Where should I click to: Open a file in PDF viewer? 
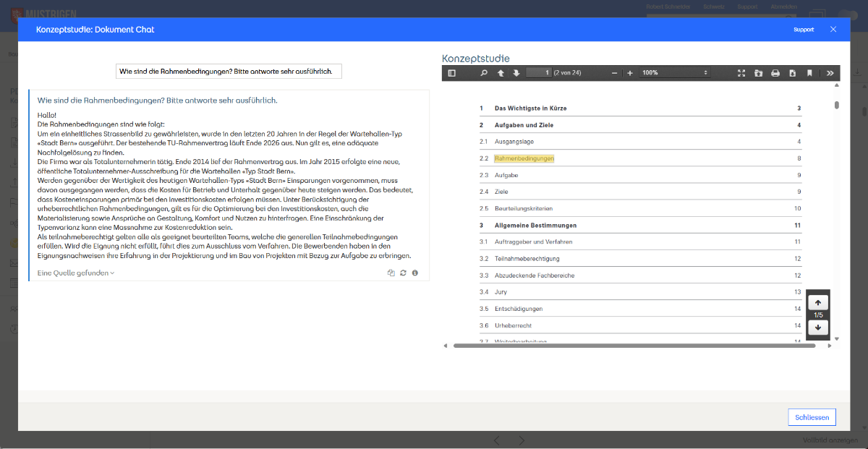tap(758, 73)
